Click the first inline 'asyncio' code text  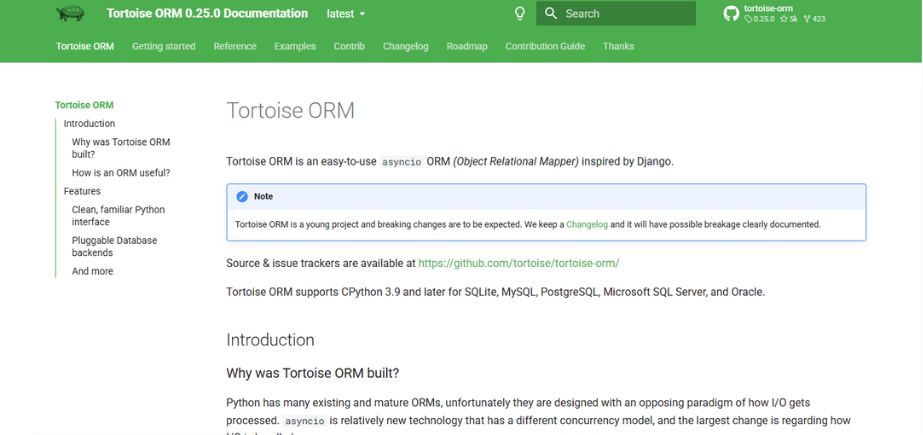(401, 162)
